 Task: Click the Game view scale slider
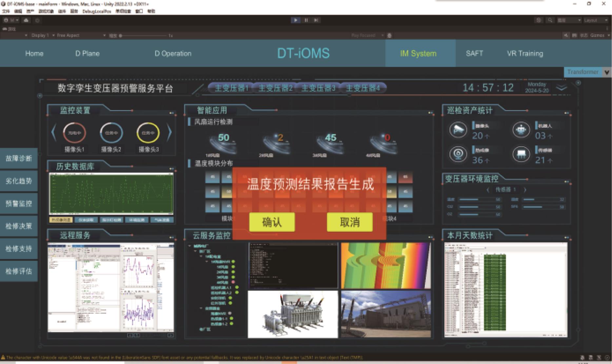tap(143, 36)
